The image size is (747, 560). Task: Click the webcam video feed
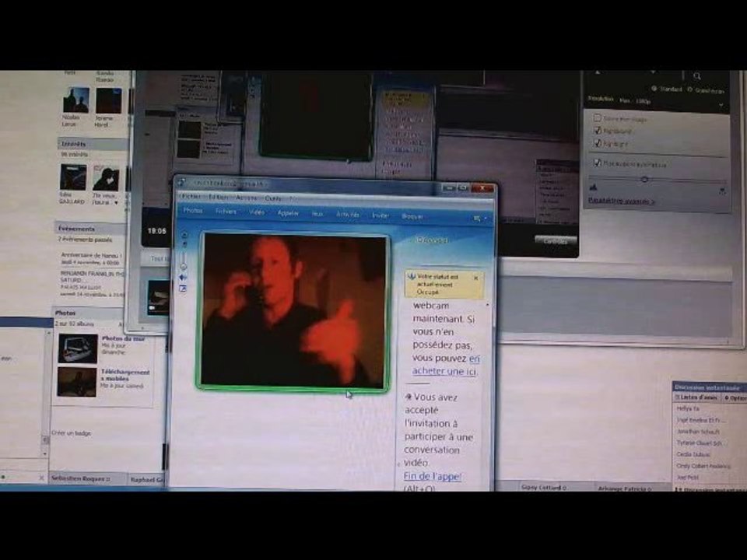[x=293, y=312]
